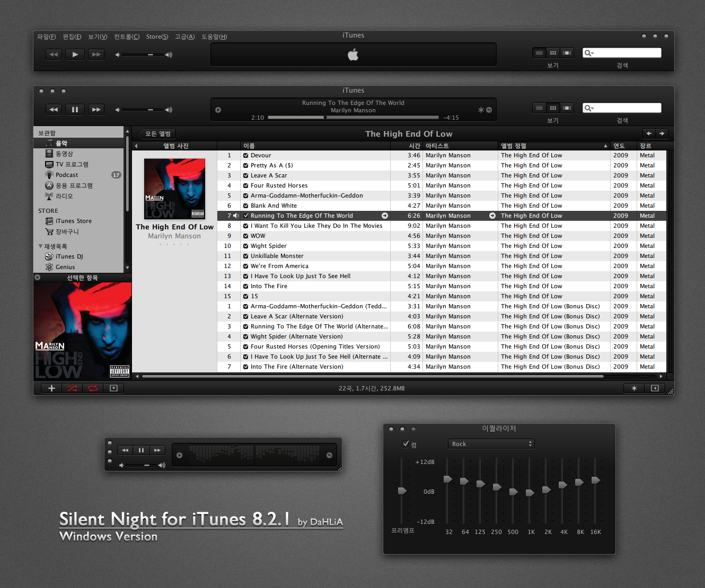This screenshot has width=705, height=588.
Task: Uncheck the song Blank And White
Action: click(x=246, y=206)
